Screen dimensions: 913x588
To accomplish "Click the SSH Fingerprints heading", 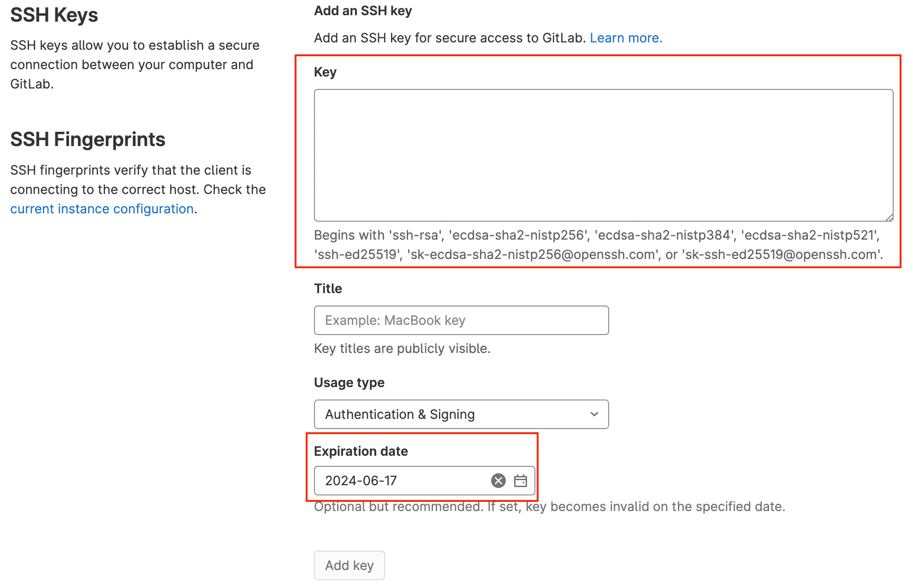I will click(88, 139).
